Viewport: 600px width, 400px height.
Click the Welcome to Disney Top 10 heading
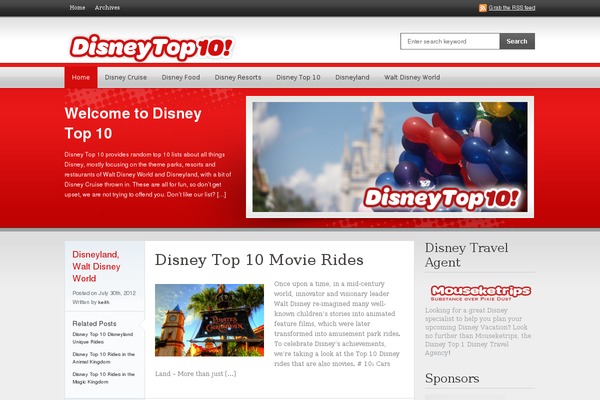[x=133, y=123]
